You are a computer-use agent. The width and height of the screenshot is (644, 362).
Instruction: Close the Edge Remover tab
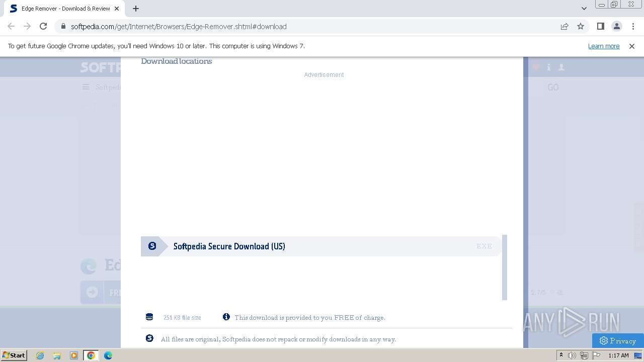pyautogui.click(x=117, y=9)
